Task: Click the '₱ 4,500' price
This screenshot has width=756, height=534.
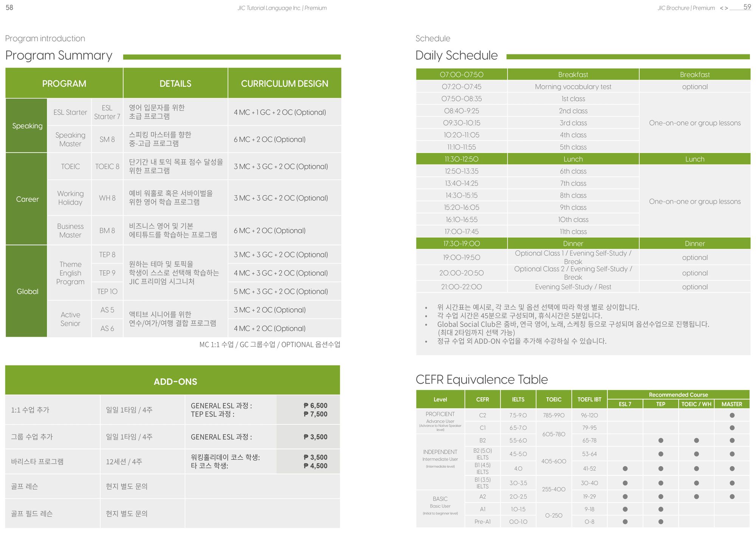Action: click(x=316, y=466)
